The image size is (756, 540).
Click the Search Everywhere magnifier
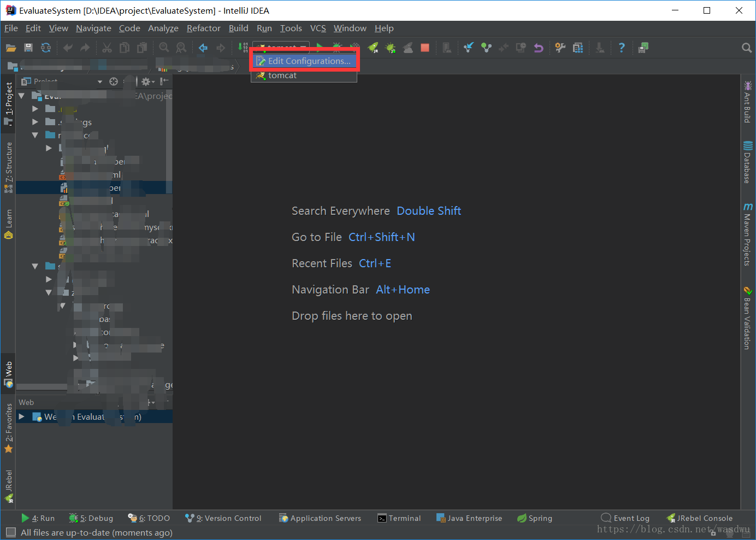tap(747, 48)
